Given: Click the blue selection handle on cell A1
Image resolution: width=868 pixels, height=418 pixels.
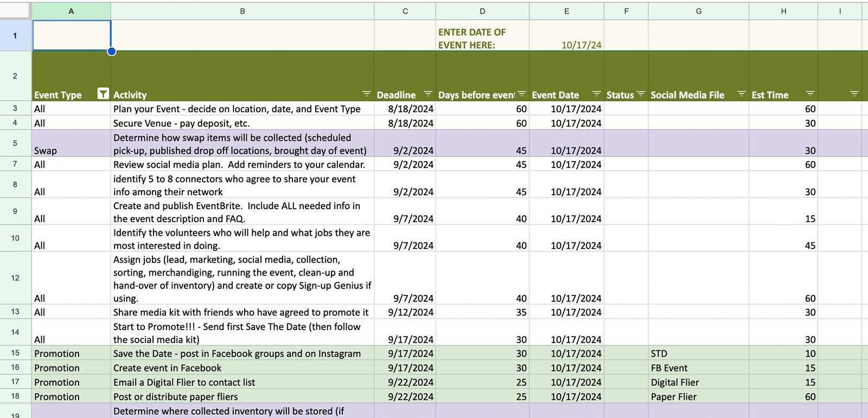Looking at the screenshot, I should 111,52.
